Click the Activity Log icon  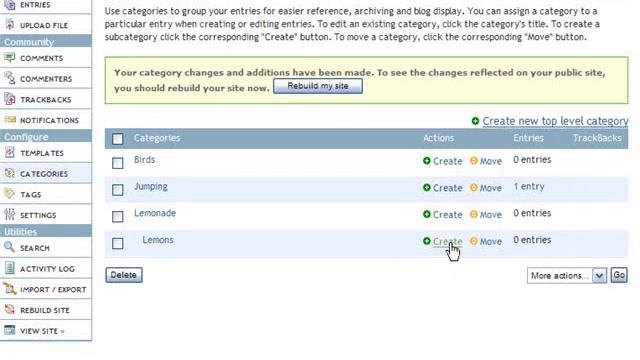[x=10, y=268]
